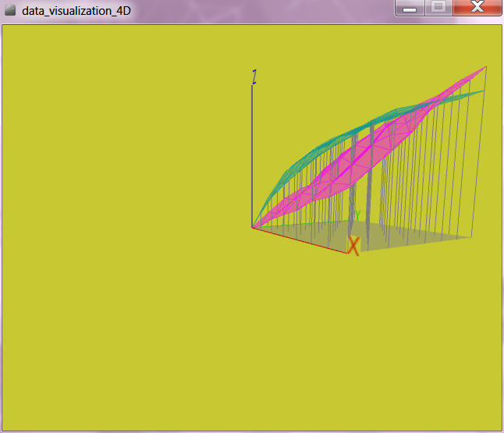Click the blue Z axis label
The width and height of the screenshot is (504, 433).
click(254, 76)
